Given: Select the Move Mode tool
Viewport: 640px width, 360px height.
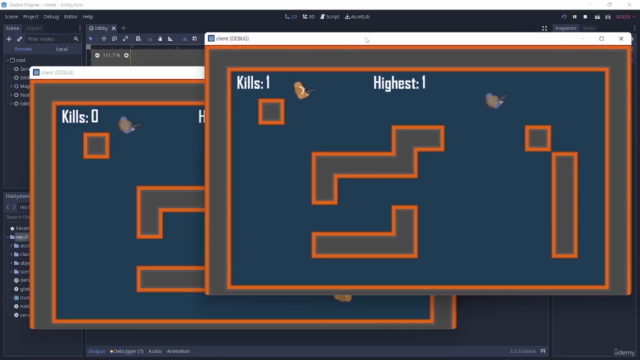Looking at the screenshot, I should coord(104,39).
